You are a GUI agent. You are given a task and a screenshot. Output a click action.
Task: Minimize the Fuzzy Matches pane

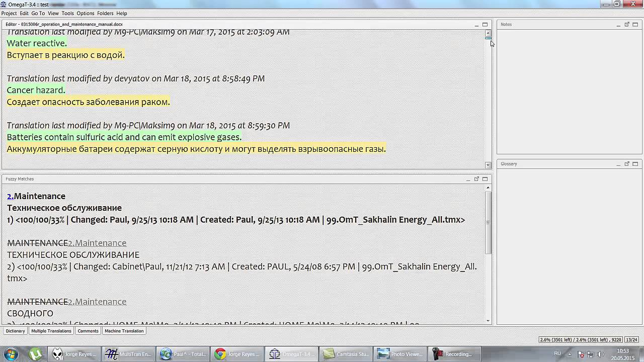(x=468, y=179)
